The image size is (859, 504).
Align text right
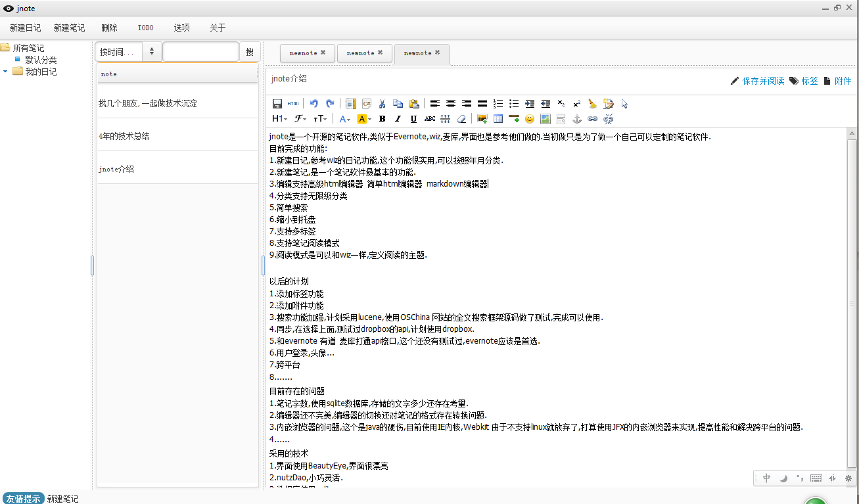pos(467,104)
